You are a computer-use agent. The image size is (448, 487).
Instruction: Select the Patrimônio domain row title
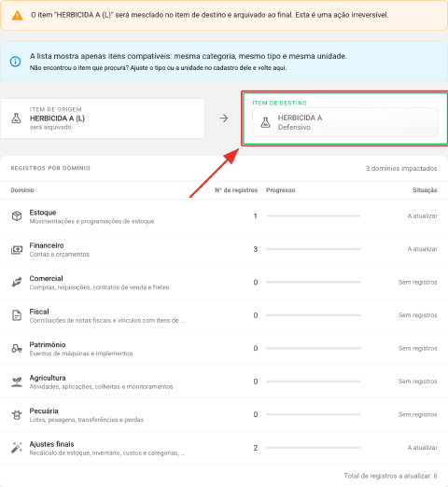pos(48,344)
